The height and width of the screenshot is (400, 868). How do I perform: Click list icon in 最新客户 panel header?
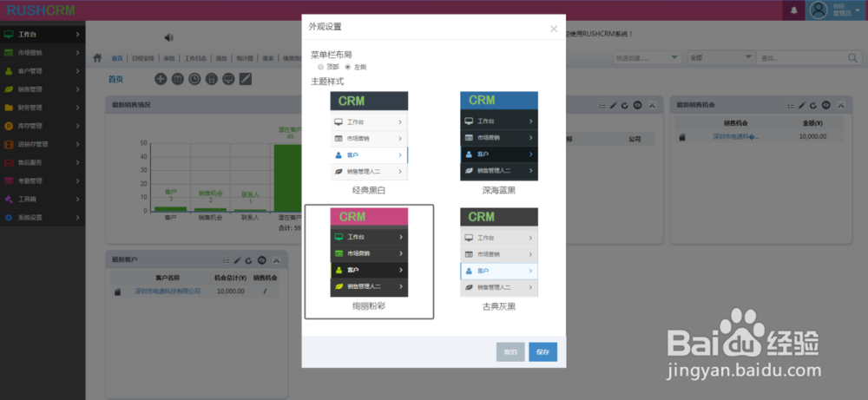tap(226, 260)
